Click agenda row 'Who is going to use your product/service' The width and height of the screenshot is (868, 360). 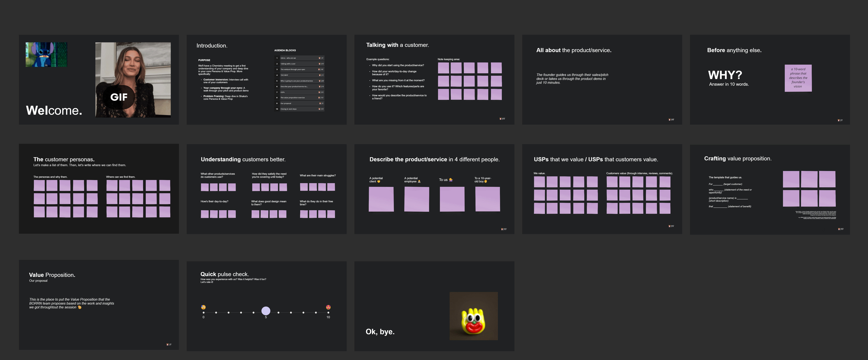coord(300,81)
